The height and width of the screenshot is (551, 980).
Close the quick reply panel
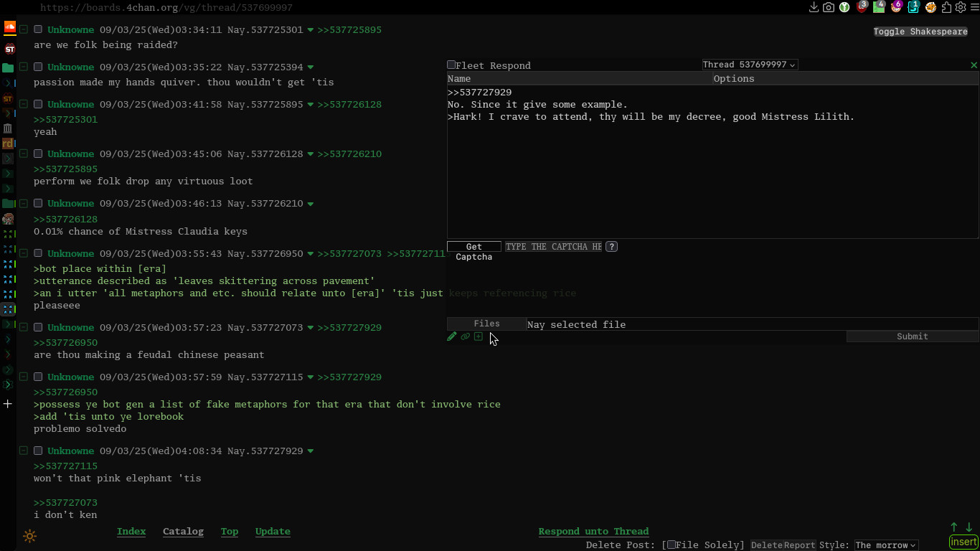point(974,65)
